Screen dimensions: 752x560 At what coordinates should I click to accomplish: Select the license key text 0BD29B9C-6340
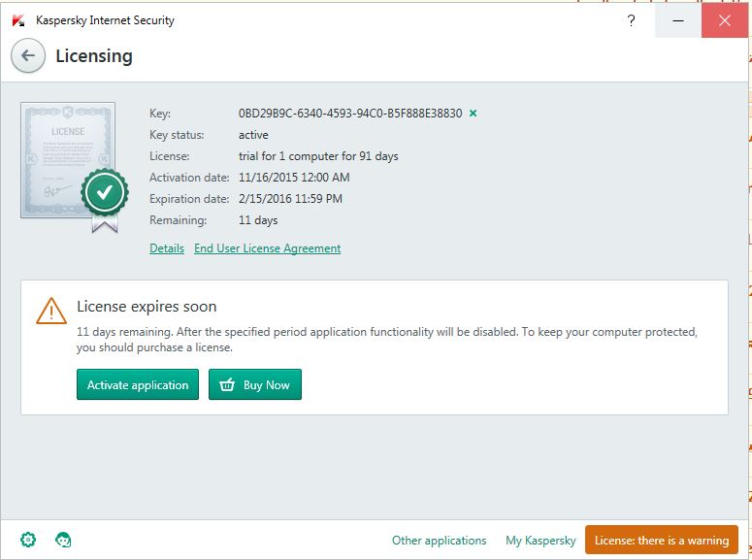click(x=350, y=114)
